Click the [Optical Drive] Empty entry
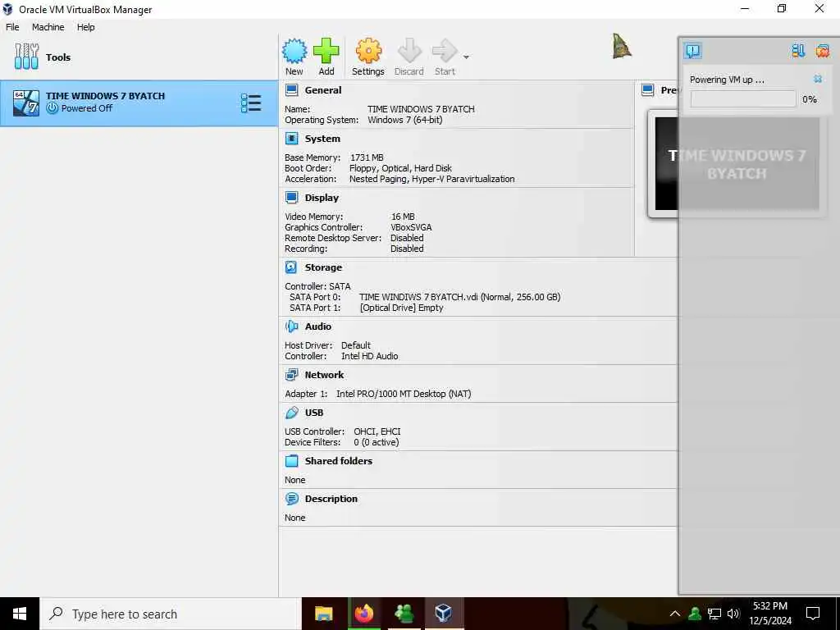 coord(402,308)
